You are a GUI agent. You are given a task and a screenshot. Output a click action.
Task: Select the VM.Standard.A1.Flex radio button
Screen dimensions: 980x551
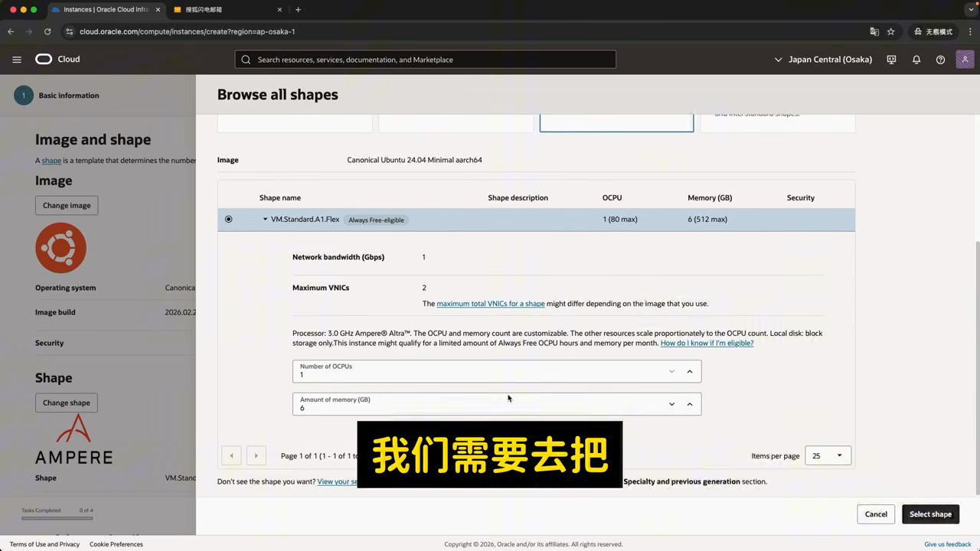[228, 220]
